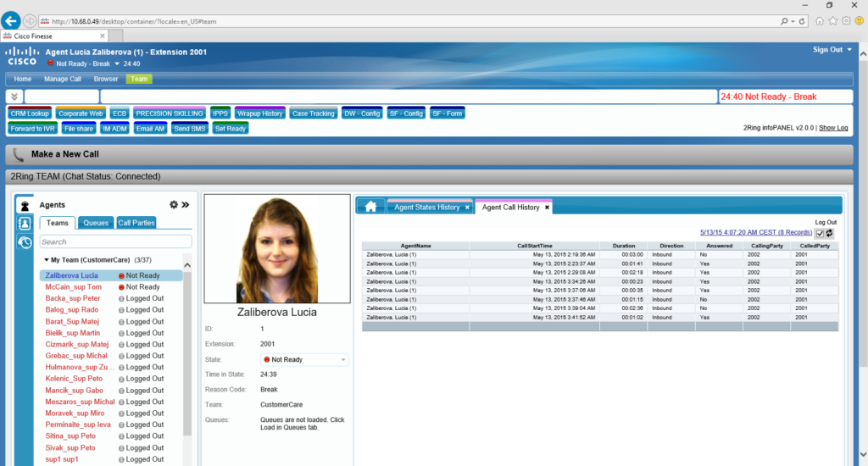Open the State Not Ready combo box

(x=304, y=360)
